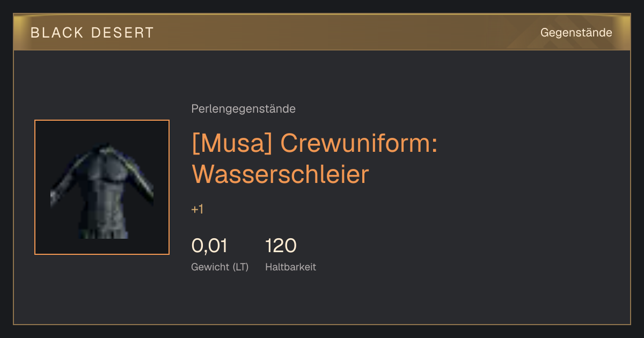Click the Haltbarkeit label
This screenshot has height=338, width=644.
pyautogui.click(x=290, y=267)
